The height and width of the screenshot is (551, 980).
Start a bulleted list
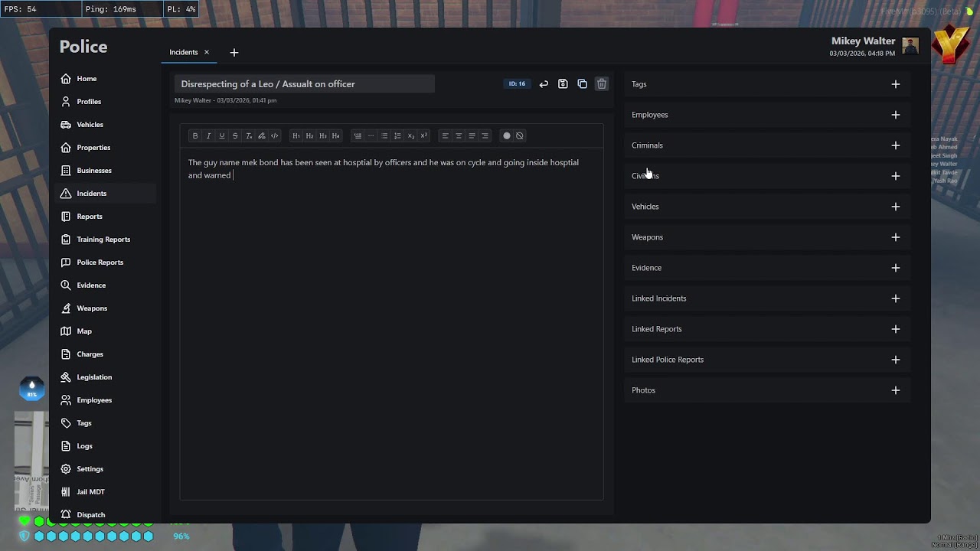tap(384, 135)
